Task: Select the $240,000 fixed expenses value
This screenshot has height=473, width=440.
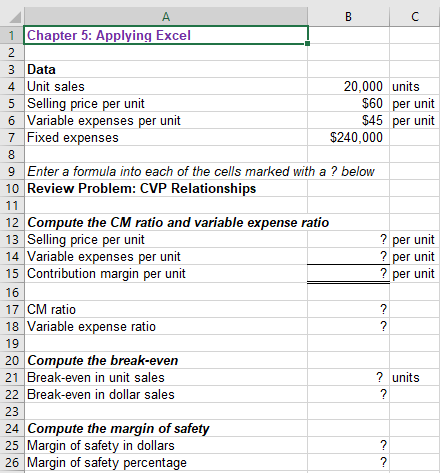Action: (348, 137)
